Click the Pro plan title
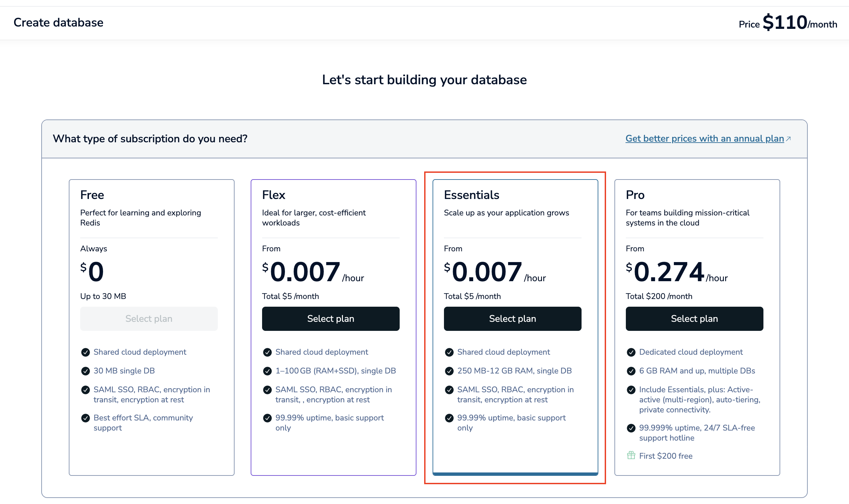This screenshot has height=504, width=849. 635,195
